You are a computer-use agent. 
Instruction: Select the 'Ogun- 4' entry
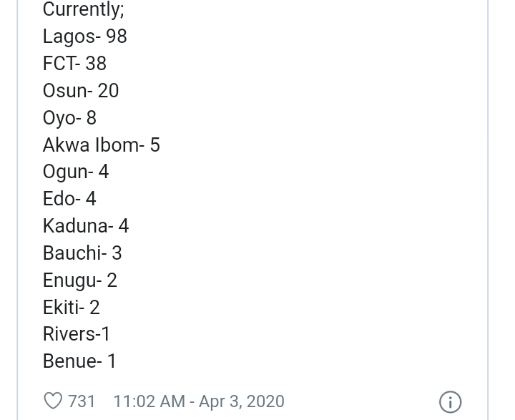pyautogui.click(x=76, y=172)
